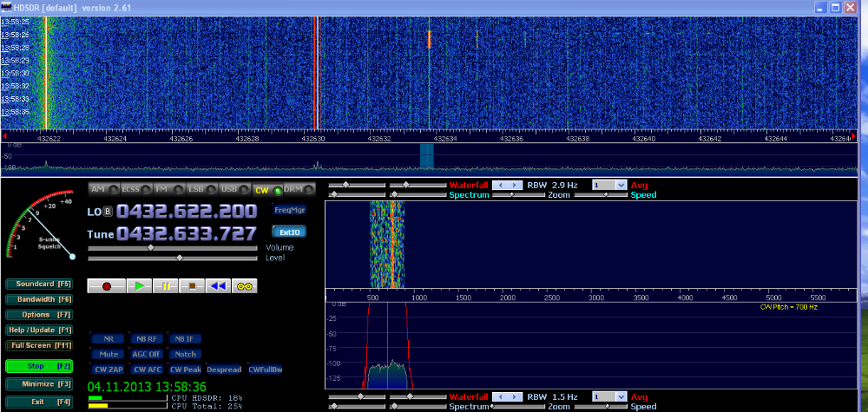
Task: Click the LO frequency display 0432.622.200
Action: [x=187, y=212]
